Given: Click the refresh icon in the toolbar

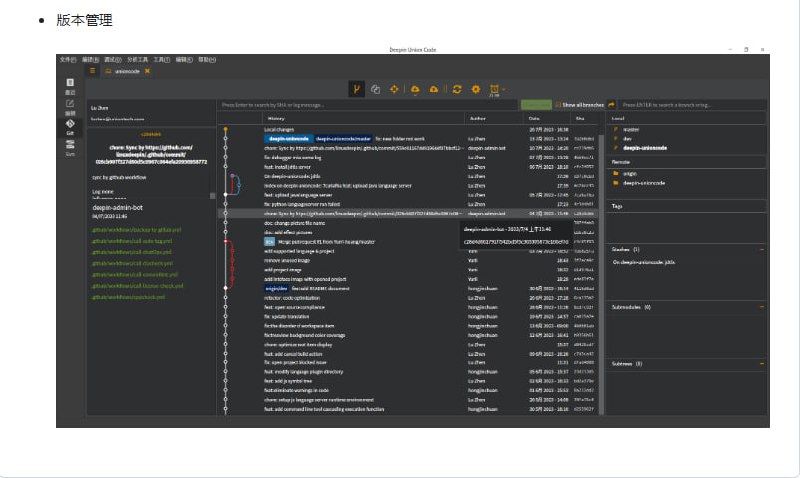Looking at the screenshot, I should click(456, 90).
